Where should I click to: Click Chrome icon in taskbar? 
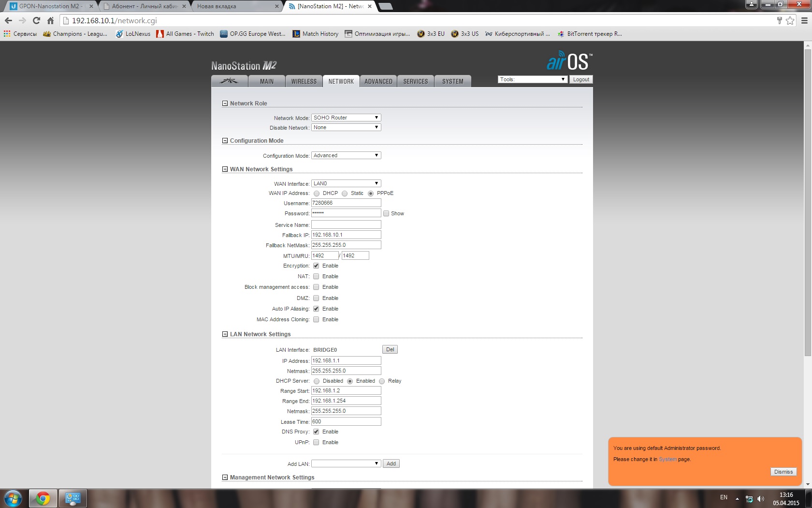click(x=43, y=498)
